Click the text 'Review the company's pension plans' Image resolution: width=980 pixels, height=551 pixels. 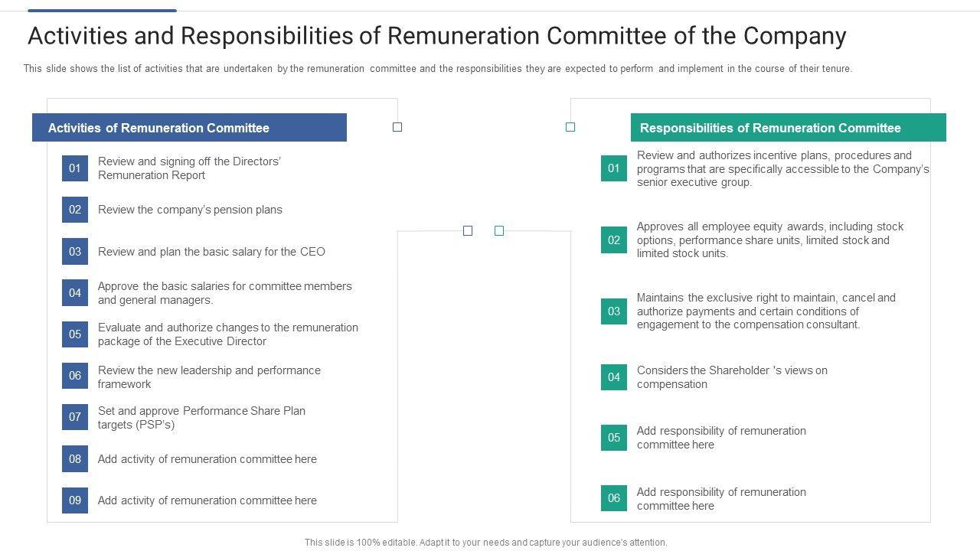pyautogui.click(x=190, y=210)
